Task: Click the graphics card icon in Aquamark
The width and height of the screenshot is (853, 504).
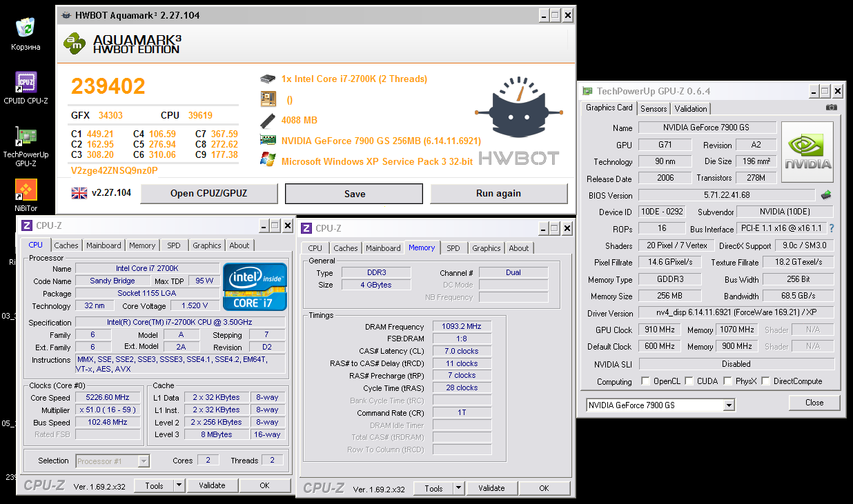Action: click(x=268, y=141)
